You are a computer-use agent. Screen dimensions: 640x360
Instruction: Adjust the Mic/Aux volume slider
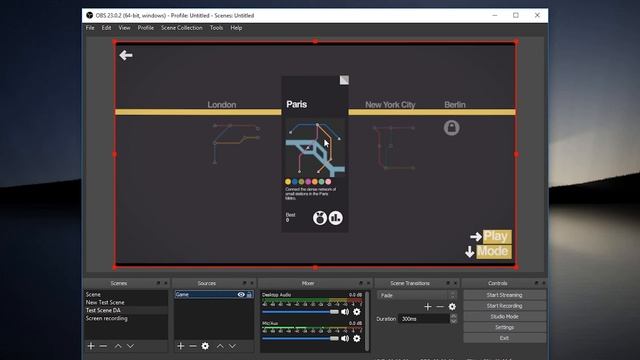pos(300,338)
